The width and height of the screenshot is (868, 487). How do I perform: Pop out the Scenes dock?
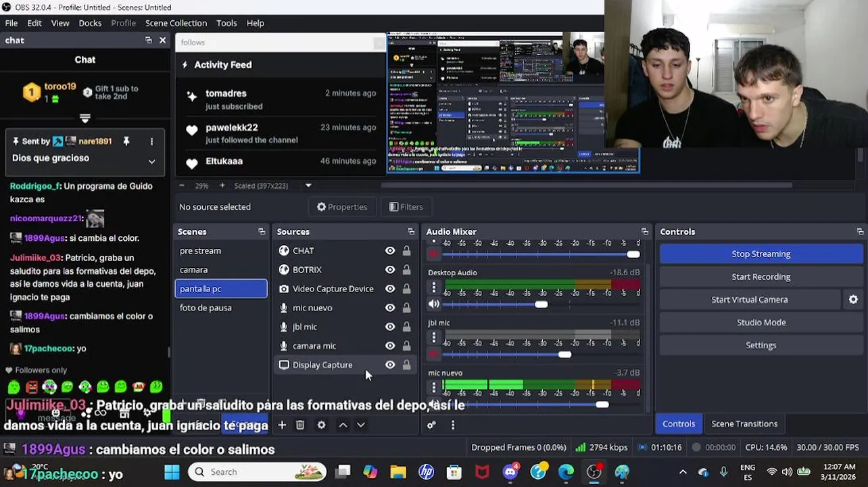(262, 231)
